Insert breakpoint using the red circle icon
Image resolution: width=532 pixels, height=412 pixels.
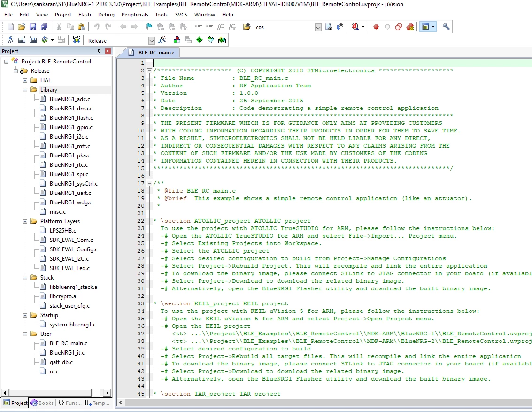pyautogui.click(x=376, y=27)
